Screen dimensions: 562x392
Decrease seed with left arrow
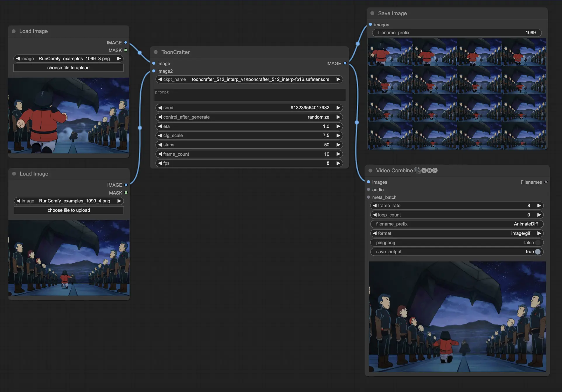(160, 108)
